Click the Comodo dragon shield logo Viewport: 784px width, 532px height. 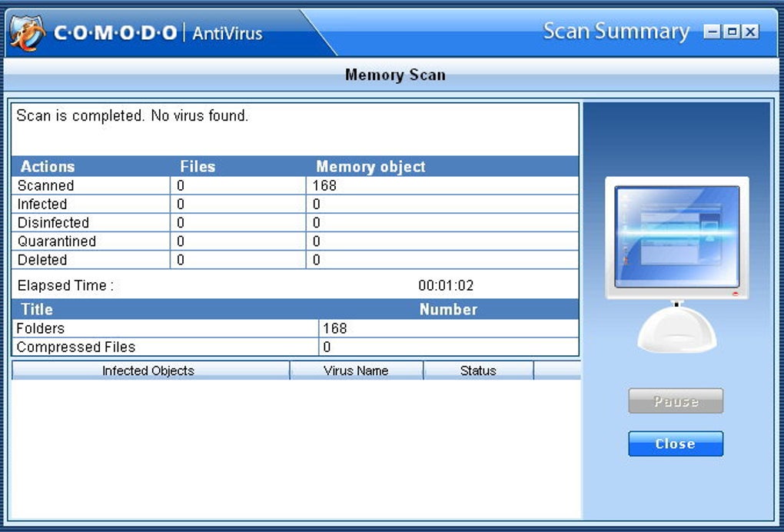click(28, 33)
